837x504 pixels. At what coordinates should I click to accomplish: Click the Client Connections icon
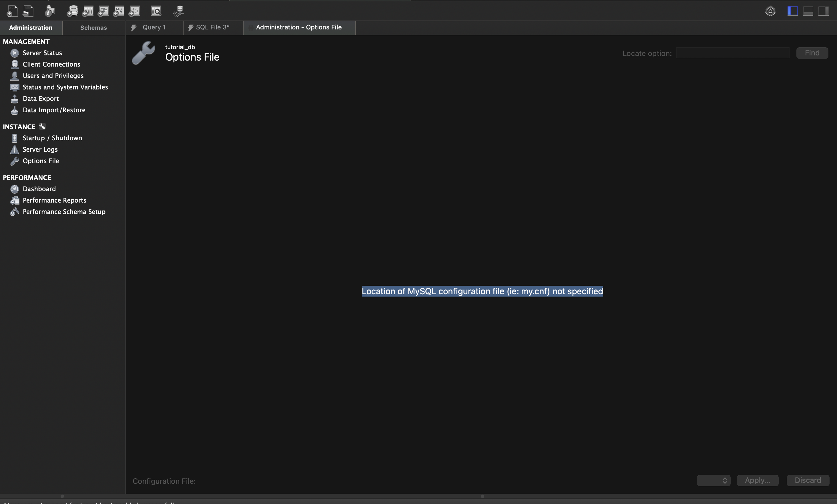pyautogui.click(x=14, y=65)
